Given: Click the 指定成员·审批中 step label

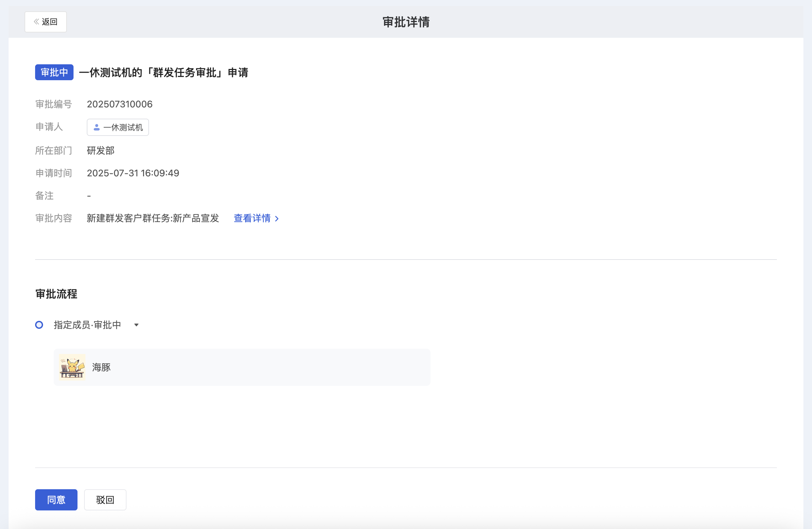Looking at the screenshot, I should click(x=87, y=325).
